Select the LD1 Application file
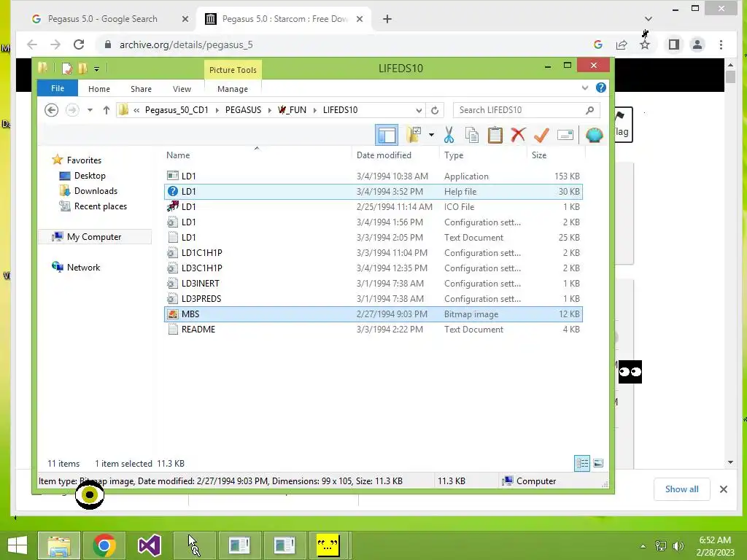Image resolution: width=747 pixels, height=560 pixels. pyautogui.click(x=373, y=176)
